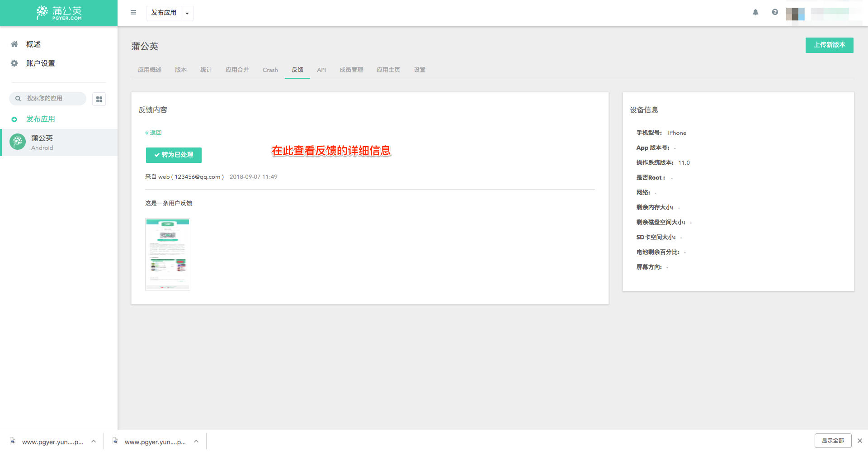
Task: Open the help question mark icon
Action: 775,12
